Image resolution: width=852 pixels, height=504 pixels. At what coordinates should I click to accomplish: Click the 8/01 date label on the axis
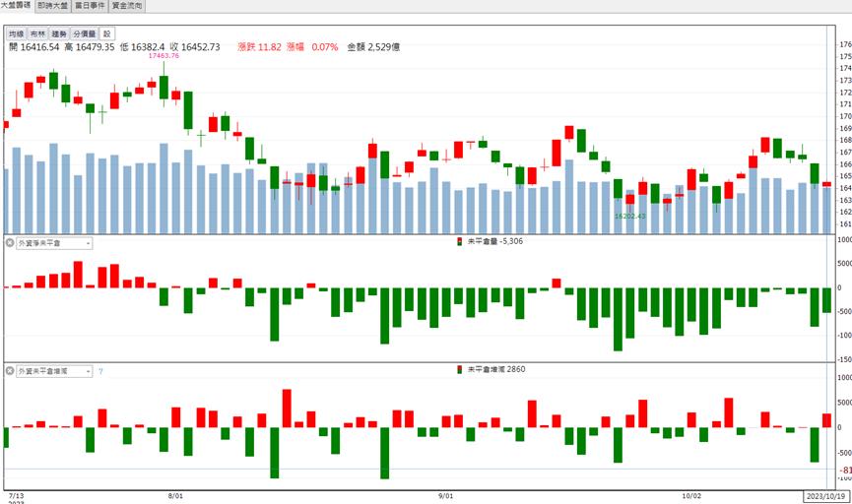click(x=175, y=496)
